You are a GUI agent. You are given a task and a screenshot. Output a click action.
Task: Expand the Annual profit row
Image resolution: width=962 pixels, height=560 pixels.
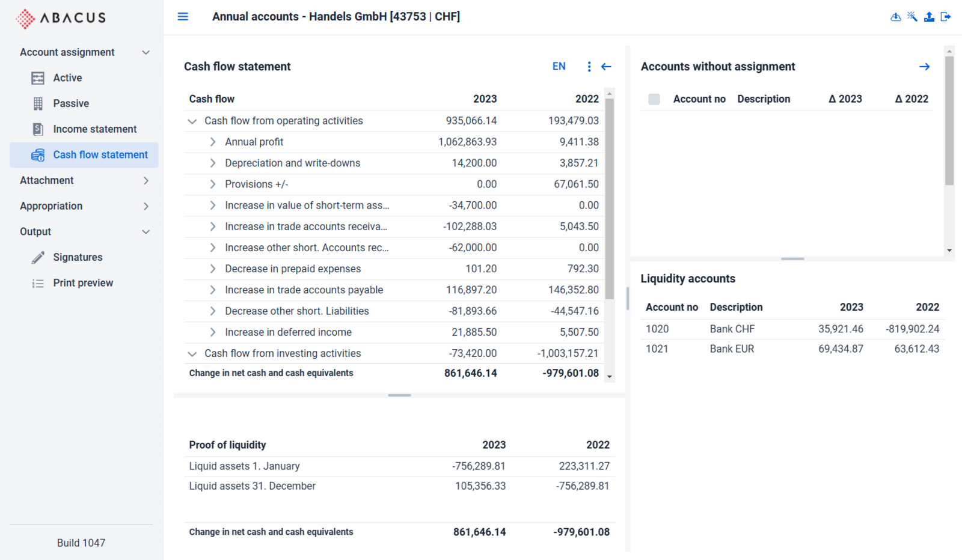(212, 142)
